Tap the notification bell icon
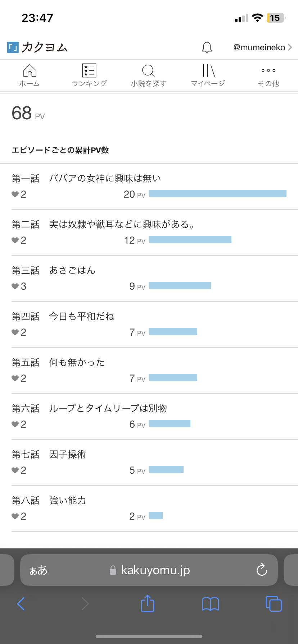 [x=207, y=47]
